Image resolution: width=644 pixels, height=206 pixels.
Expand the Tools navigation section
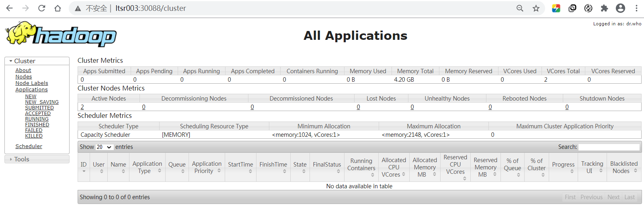coord(21,159)
